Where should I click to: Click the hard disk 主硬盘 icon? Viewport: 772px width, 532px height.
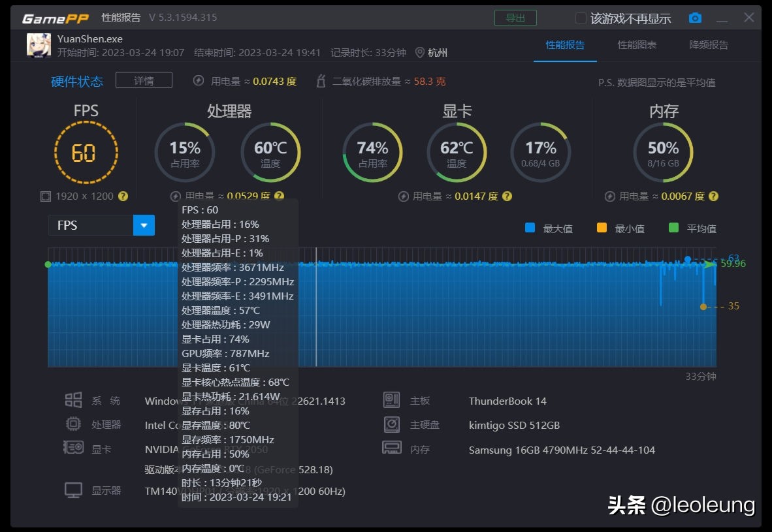pos(391,425)
